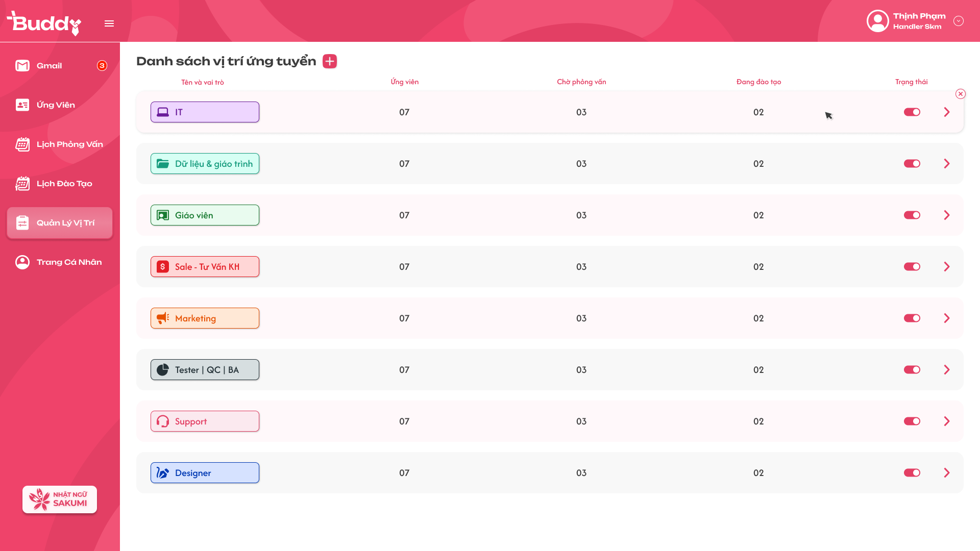Viewport: 980px width, 551px height.
Task: Click the Gmail envelope icon
Action: coord(22,66)
